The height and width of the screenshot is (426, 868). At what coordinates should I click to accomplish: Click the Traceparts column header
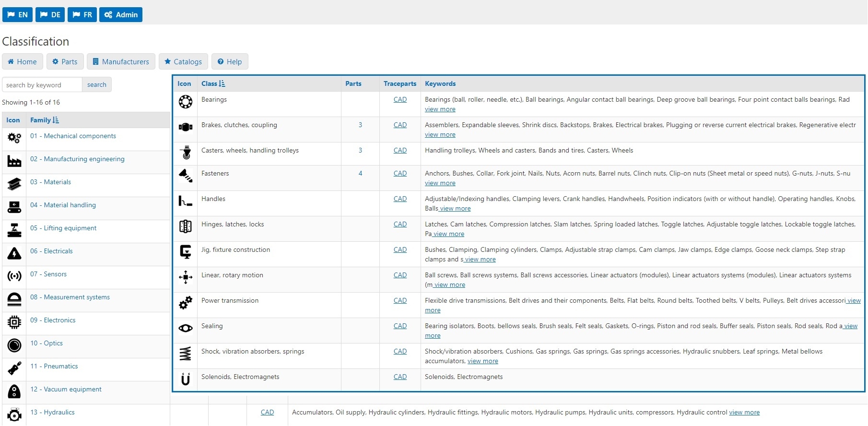[400, 83]
